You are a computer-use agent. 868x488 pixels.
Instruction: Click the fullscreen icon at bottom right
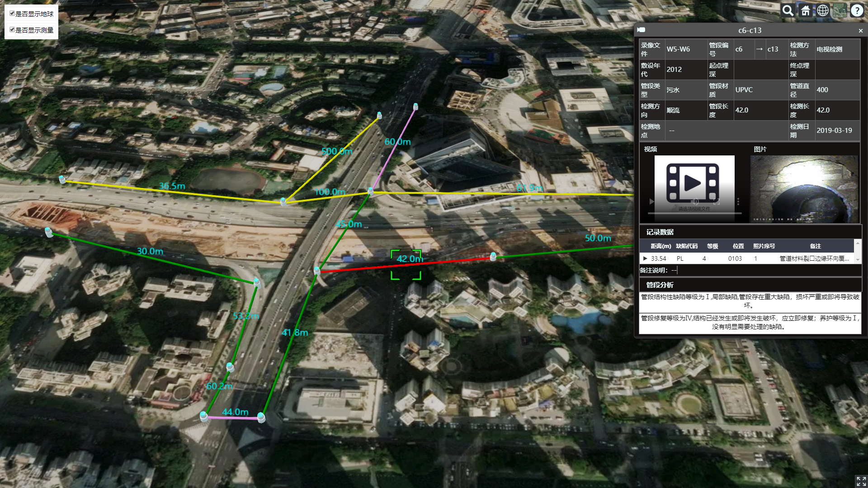(860, 481)
